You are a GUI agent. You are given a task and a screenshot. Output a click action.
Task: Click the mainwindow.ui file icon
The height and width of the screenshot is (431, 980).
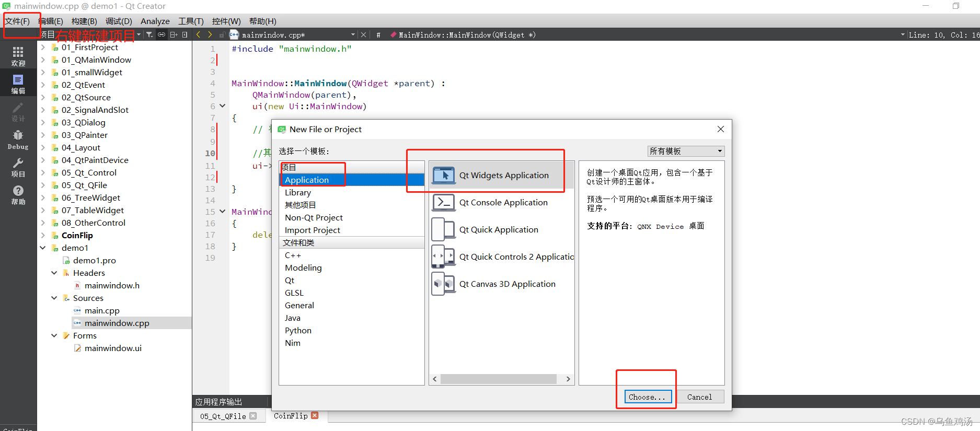(77, 348)
